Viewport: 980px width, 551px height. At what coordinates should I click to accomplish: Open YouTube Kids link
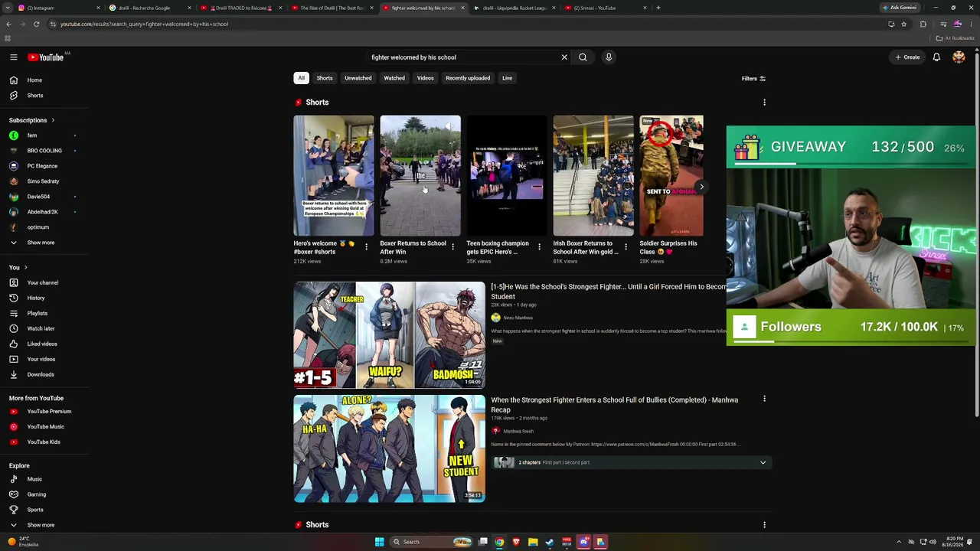[44, 442]
